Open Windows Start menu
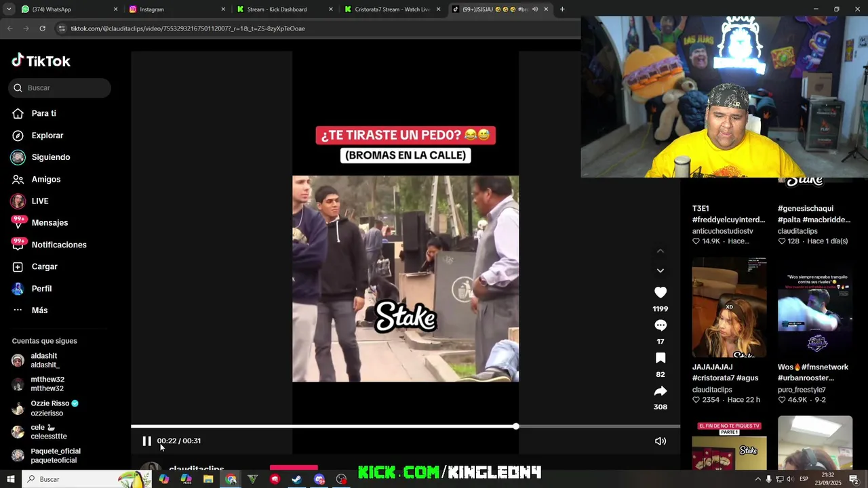868x488 pixels. coord(10,479)
